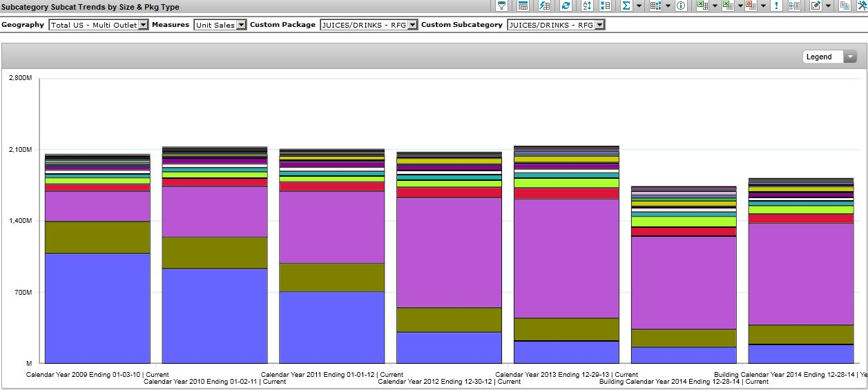
Task: Open the Legend dropdown on chart
Action: tap(850, 57)
